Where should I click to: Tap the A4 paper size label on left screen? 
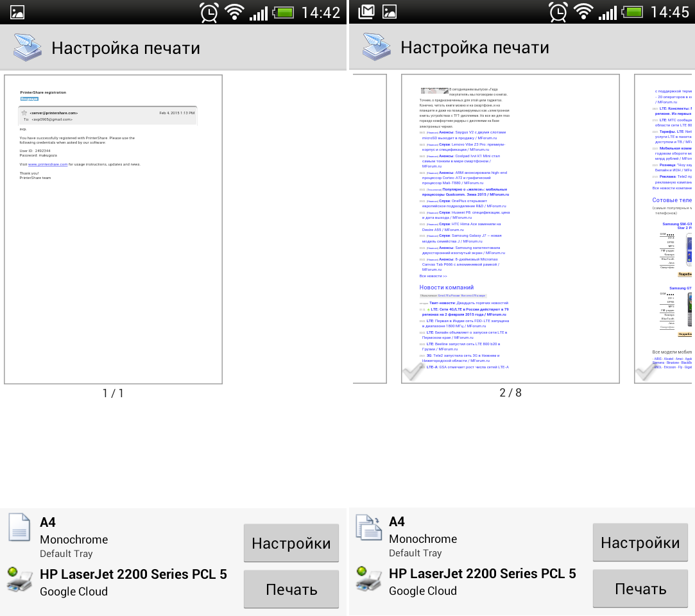[48, 522]
